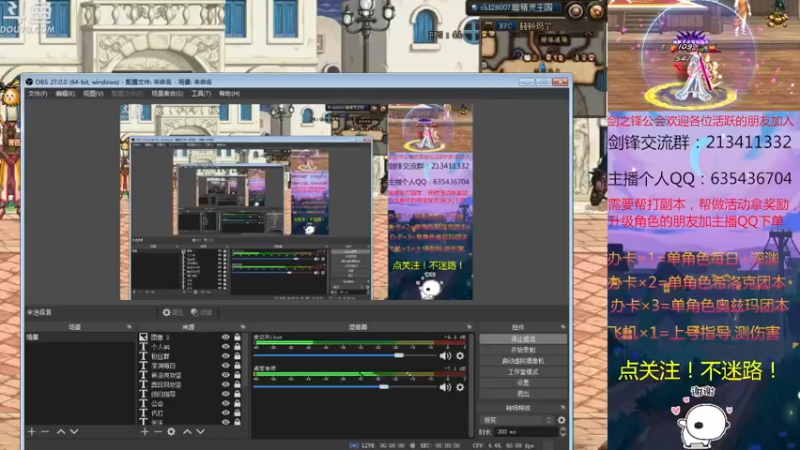Move scene down with the Scenes panel arrow
The height and width of the screenshot is (450, 800).
point(74,432)
